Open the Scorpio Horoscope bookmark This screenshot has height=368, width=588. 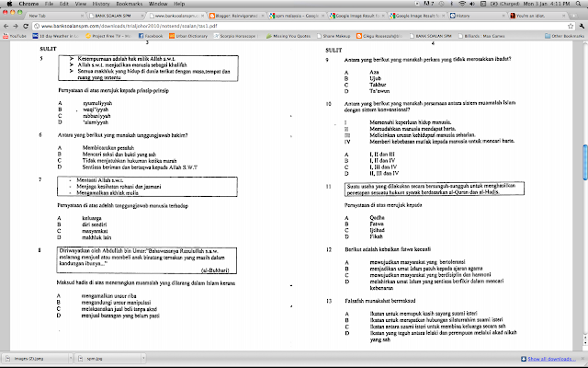[235, 36]
